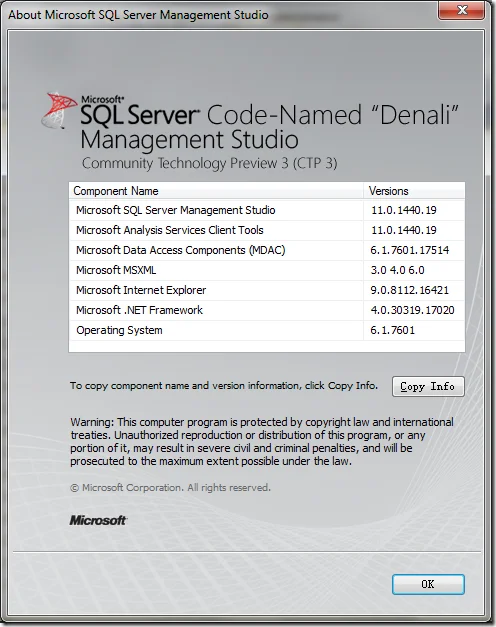
Task: Select the Microsoft SQL Server Management Studio row
Action: point(267,210)
